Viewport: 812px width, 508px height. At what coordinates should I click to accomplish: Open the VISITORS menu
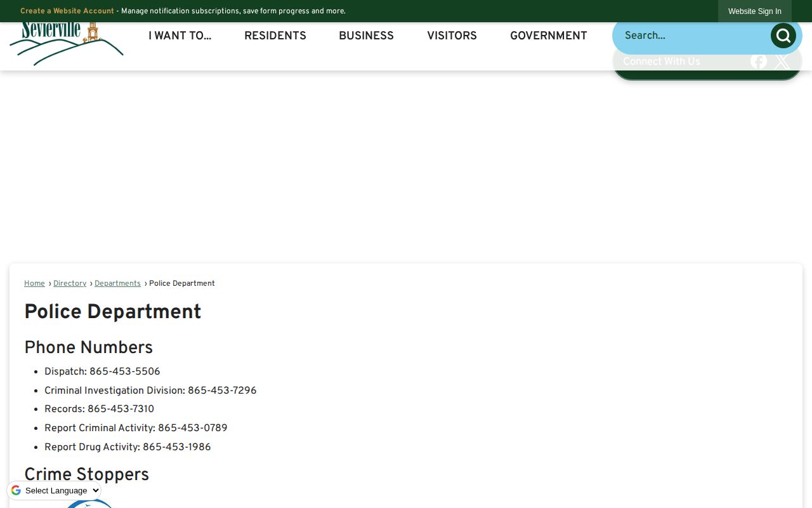[x=452, y=36]
